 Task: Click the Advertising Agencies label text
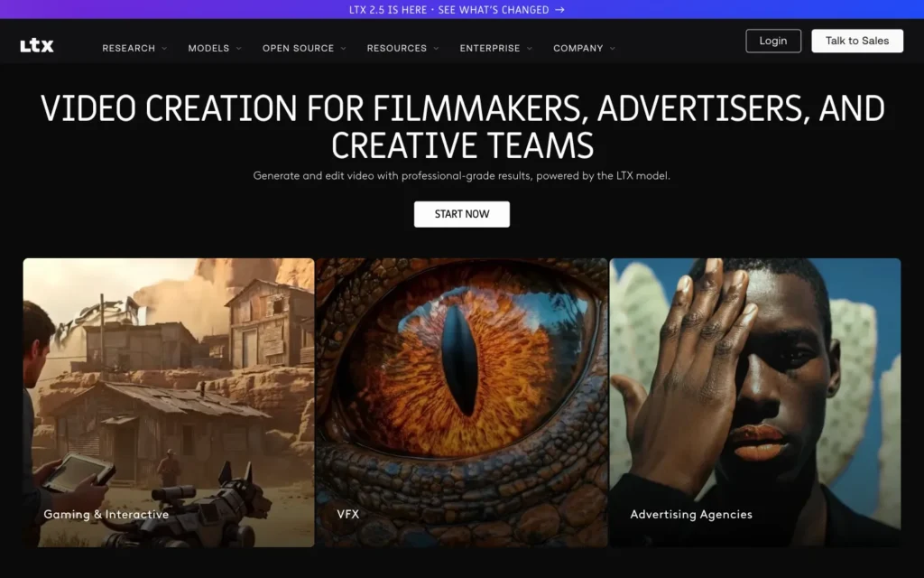click(x=691, y=514)
